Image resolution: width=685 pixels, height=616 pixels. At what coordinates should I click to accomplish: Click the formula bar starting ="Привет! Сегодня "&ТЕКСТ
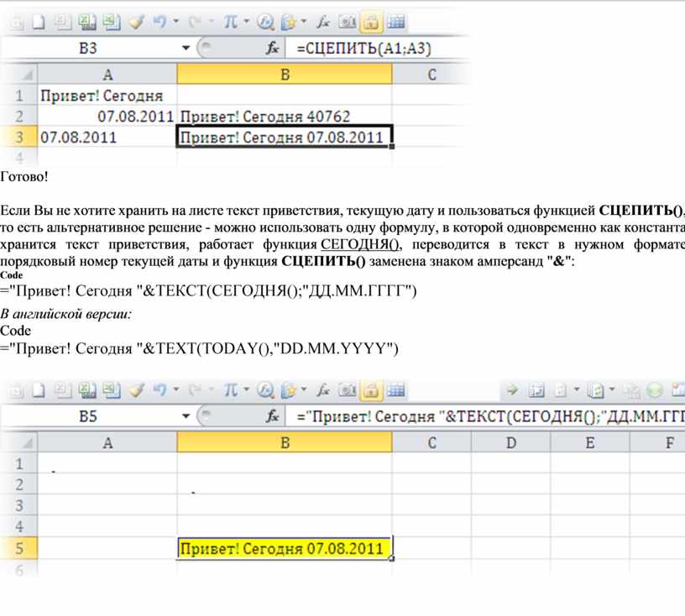tap(485, 416)
